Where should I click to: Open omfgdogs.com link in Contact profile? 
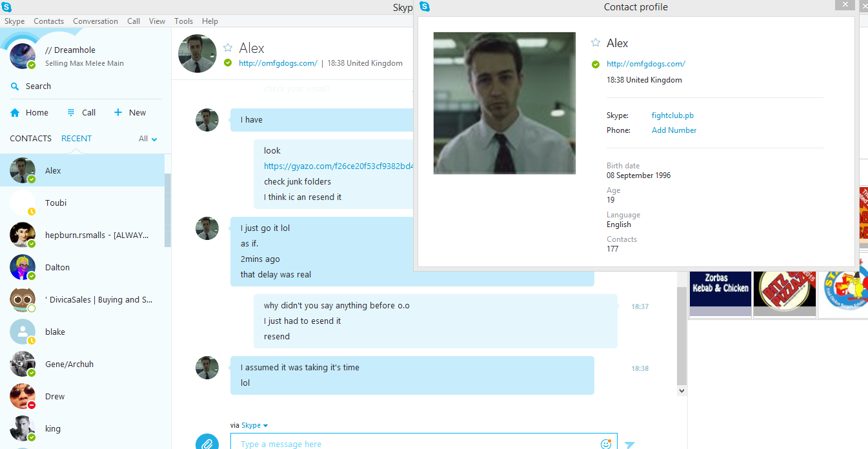point(646,64)
